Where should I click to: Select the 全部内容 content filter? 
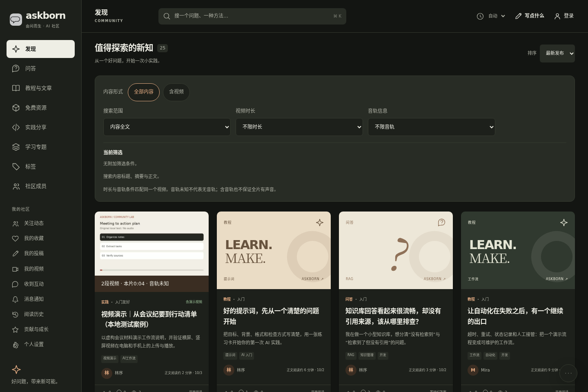tap(144, 92)
